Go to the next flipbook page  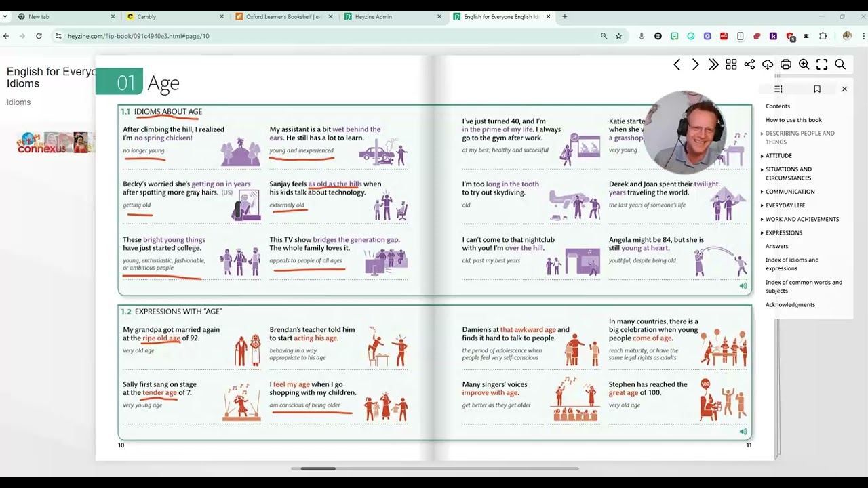tap(695, 64)
